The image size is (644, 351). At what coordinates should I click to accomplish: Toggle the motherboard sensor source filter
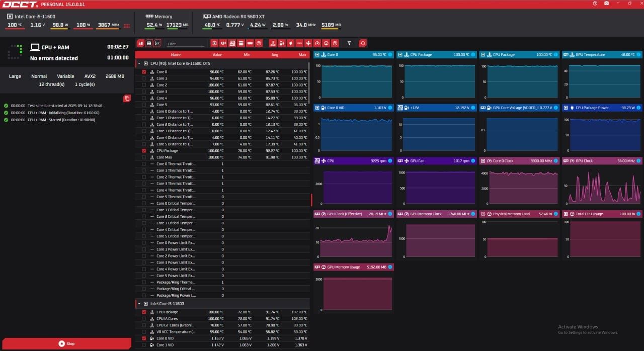click(232, 43)
